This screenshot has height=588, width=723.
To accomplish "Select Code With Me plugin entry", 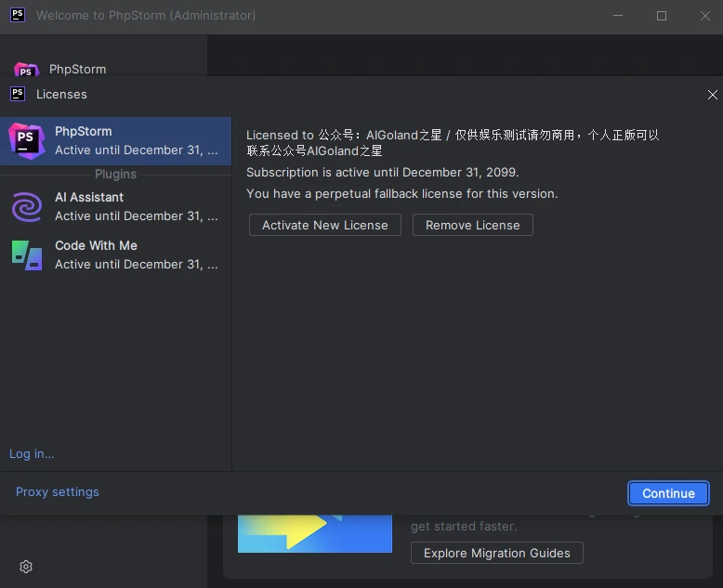I will [116, 255].
